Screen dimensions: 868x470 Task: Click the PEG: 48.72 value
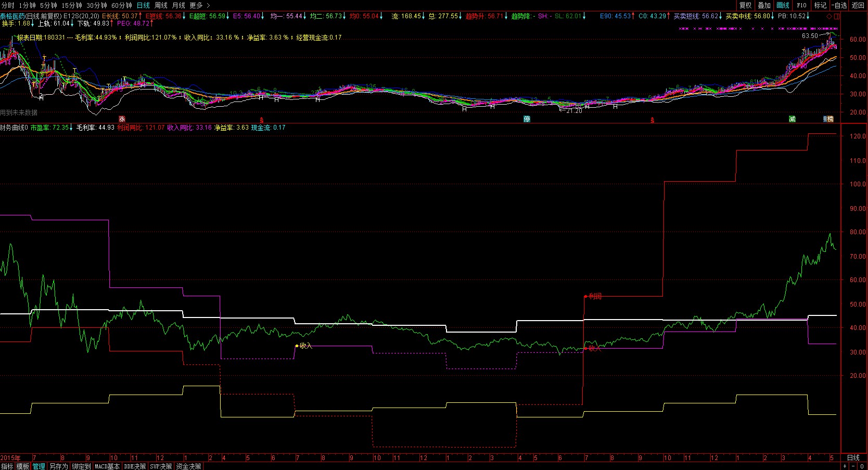tap(133, 23)
